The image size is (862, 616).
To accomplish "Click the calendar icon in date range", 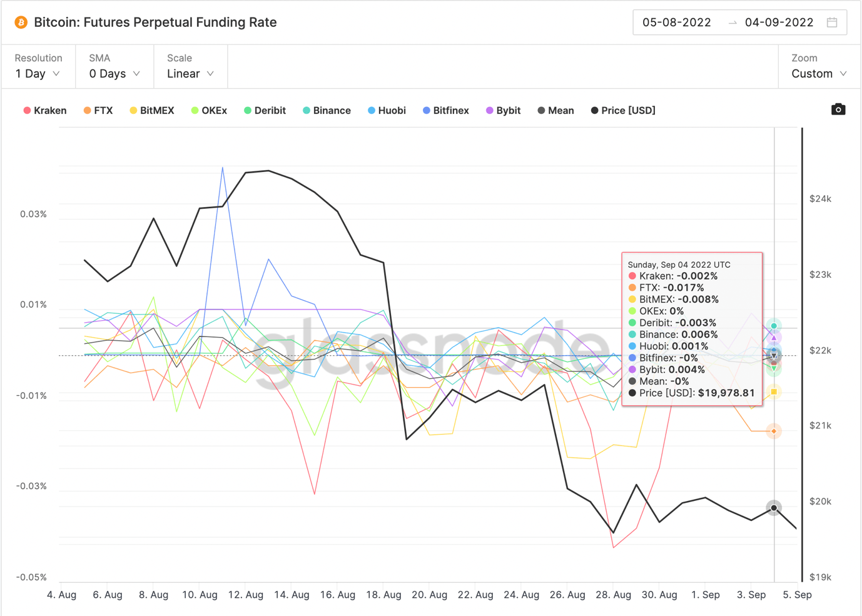I will point(832,23).
